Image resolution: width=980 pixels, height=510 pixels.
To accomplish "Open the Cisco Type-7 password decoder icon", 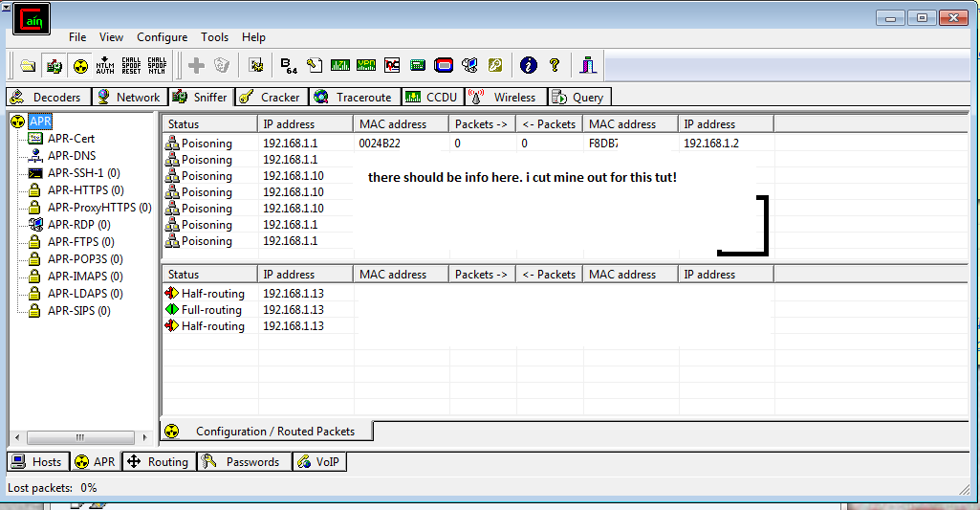I will (x=340, y=65).
